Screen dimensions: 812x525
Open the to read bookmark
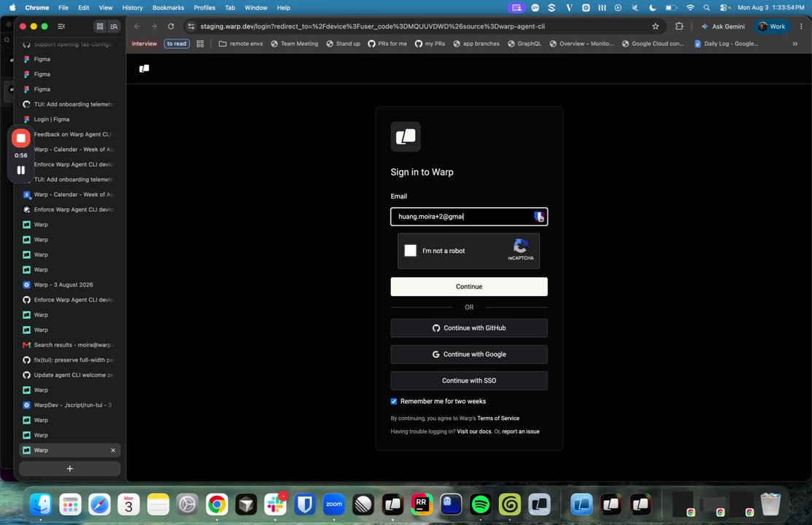(x=177, y=44)
